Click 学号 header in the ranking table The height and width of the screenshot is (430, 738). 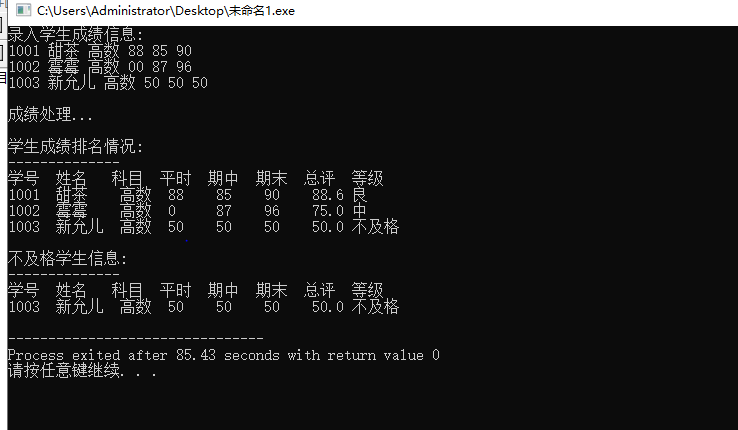(24, 178)
